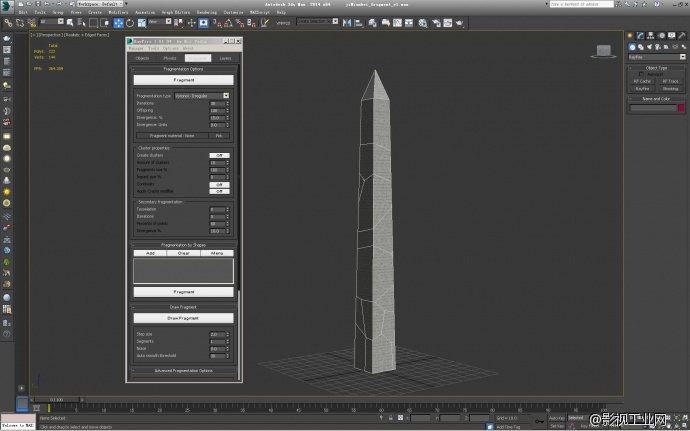690x431 pixels.
Task: Open the reference coordinate View dropdown
Action: [x=160, y=21]
